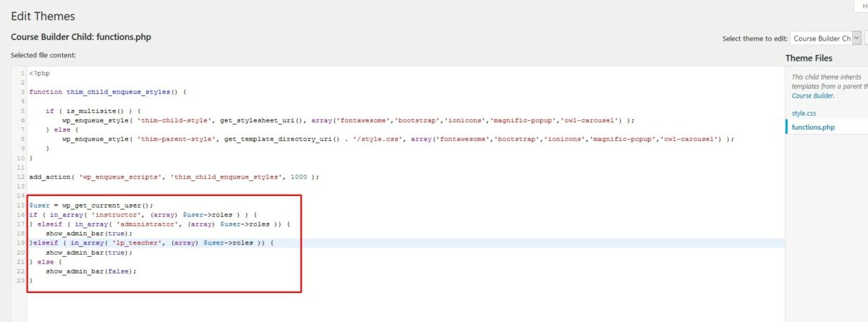Click the 'Edit Themes' page heading
Screen dimensions: 868x322
coord(43,16)
